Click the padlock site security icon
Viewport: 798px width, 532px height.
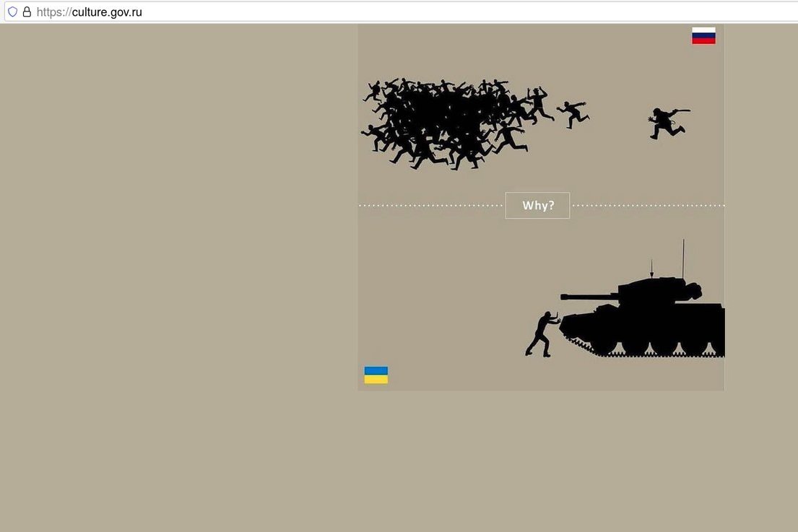tap(27, 12)
